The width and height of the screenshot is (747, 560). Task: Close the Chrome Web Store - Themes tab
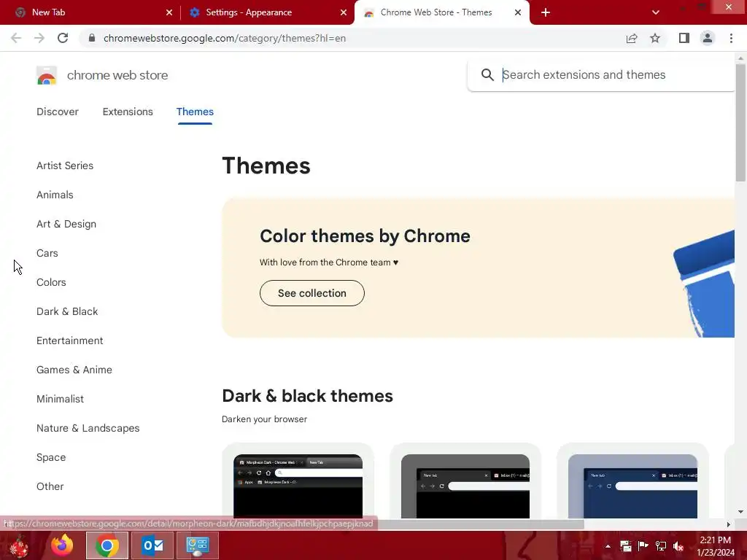tap(518, 12)
